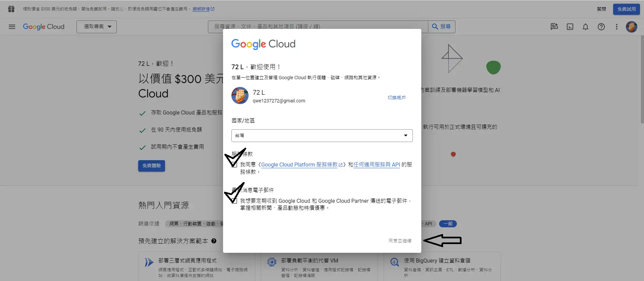644x281 pixels.
Task: Open the 選取專案 project selector
Action: (97, 27)
